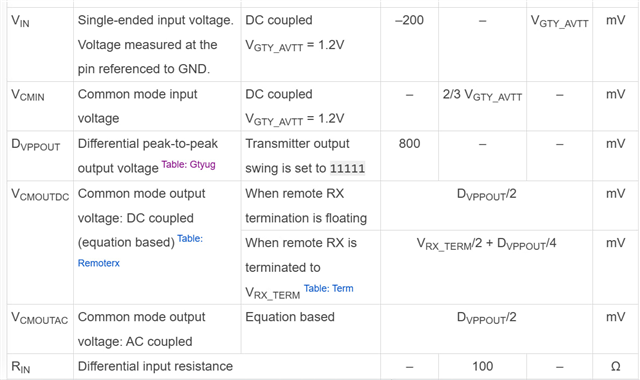
Task: Click the 11111 code text
Action: 347,168
